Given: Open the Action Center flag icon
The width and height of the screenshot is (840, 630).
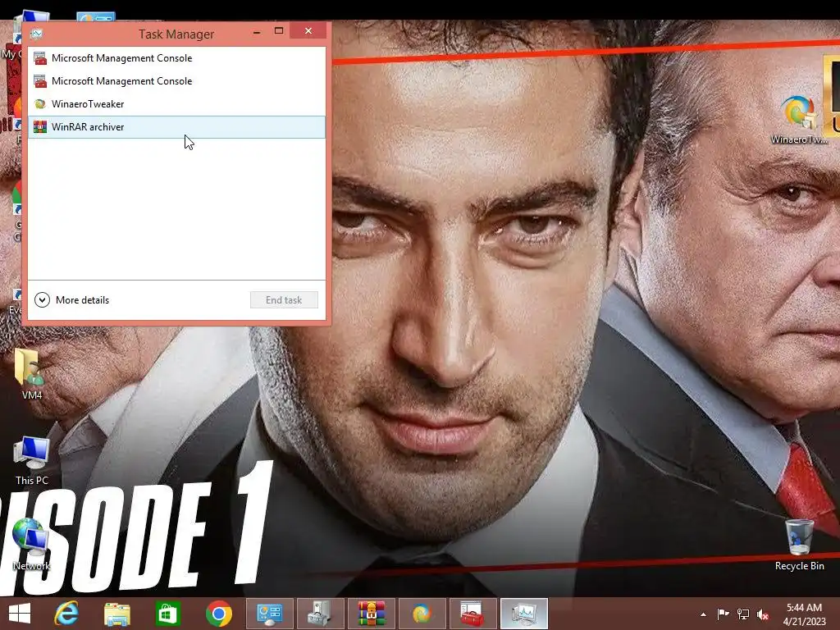Looking at the screenshot, I should [723, 614].
